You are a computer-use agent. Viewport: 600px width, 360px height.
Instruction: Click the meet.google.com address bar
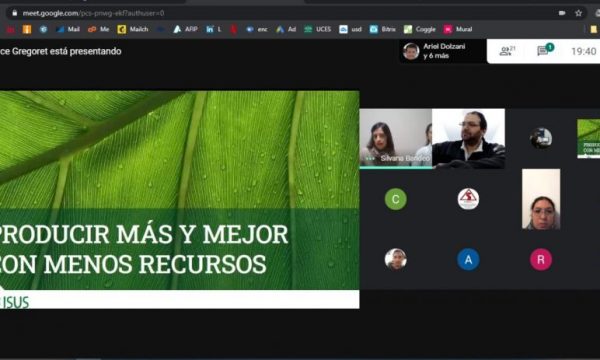point(283,13)
